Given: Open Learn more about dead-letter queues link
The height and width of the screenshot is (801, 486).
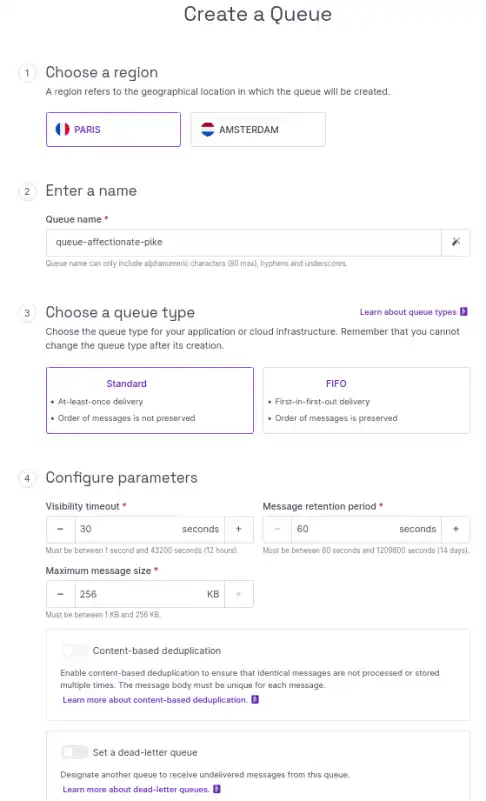Looking at the screenshot, I should click(x=136, y=789).
